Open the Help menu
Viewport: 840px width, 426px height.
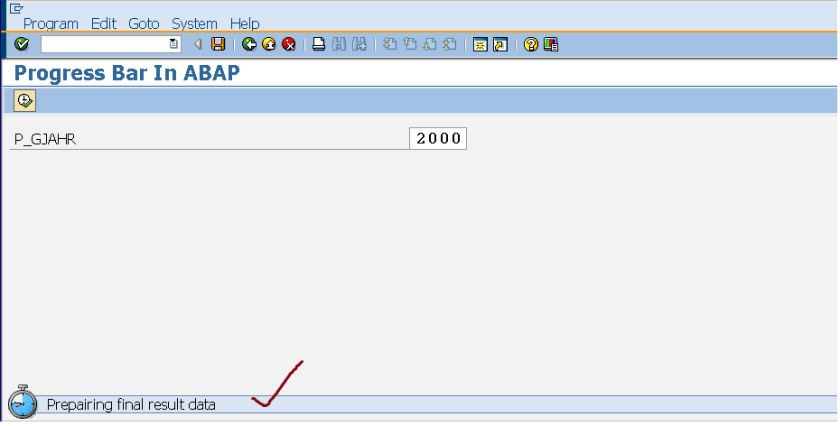click(245, 24)
